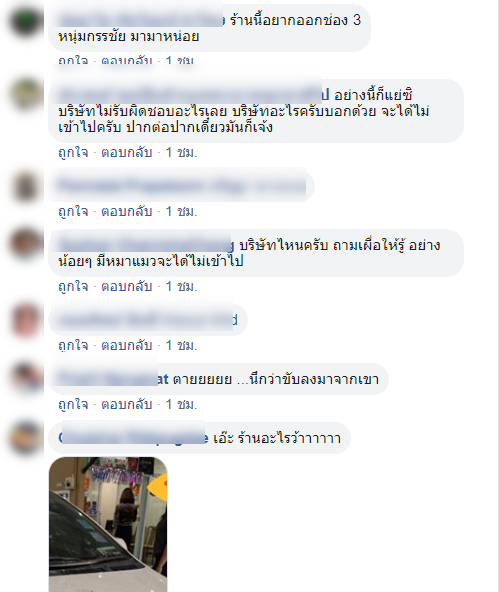The image size is (499, 592).
Task: Like the blurred fifth comment
Action: (x=73, y=345)
